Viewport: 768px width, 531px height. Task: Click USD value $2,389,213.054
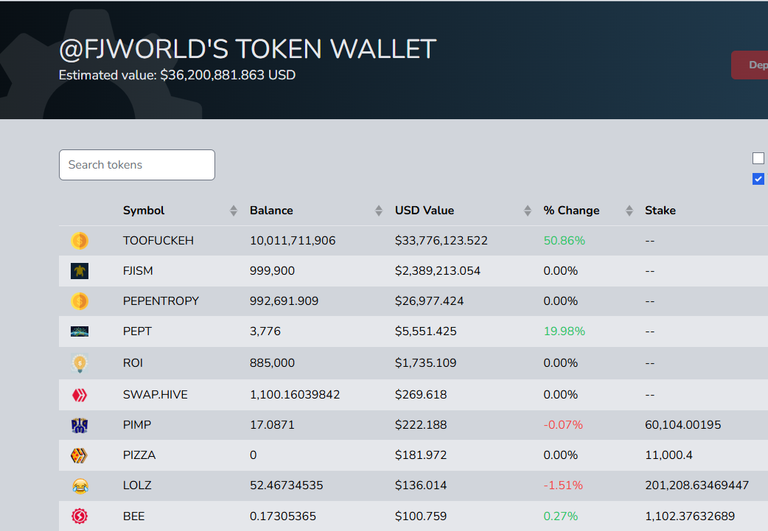438,271
